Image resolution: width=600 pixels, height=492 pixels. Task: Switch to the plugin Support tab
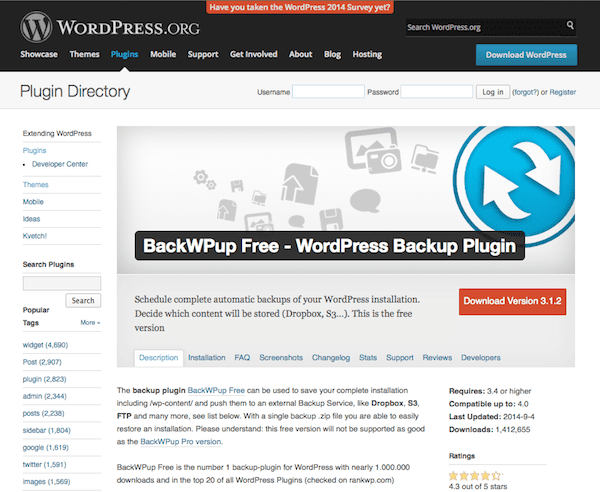[400, 358]
